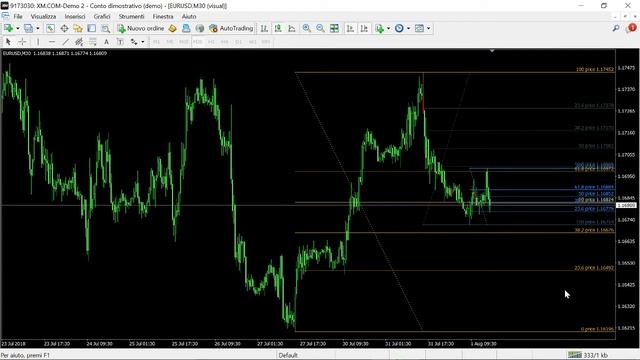Image resolution: width=640 pixels, height=360 pixels.
Task: Open the Finestra menu
Action: coord(163,16)
